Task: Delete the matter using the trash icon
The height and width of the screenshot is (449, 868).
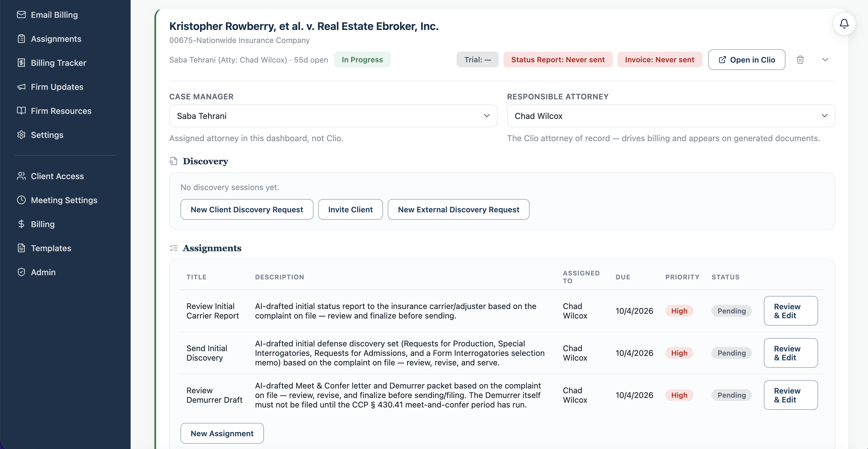Action: click(x=800, y=60)
